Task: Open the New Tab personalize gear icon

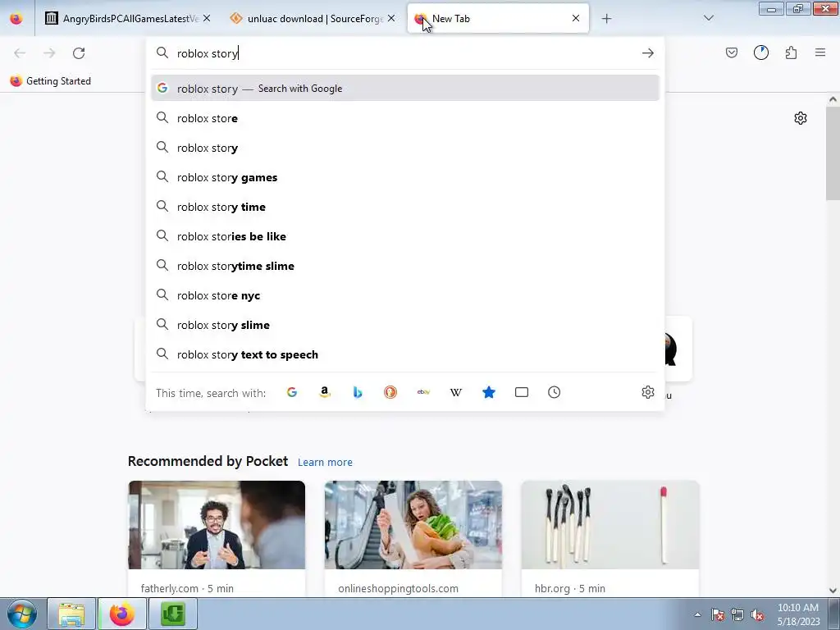Action: (801, 118)
